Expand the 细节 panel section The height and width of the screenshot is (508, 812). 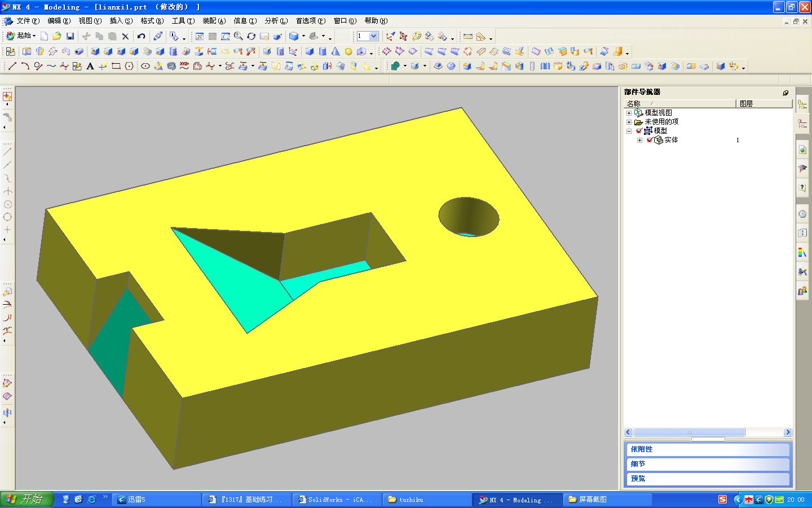(x=708, y=464)
